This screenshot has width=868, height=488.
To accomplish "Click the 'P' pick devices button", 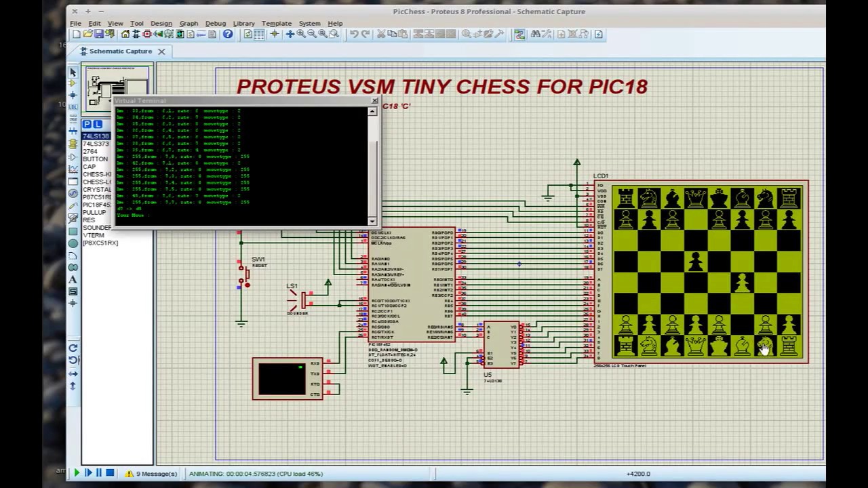I will click(87, 124).
